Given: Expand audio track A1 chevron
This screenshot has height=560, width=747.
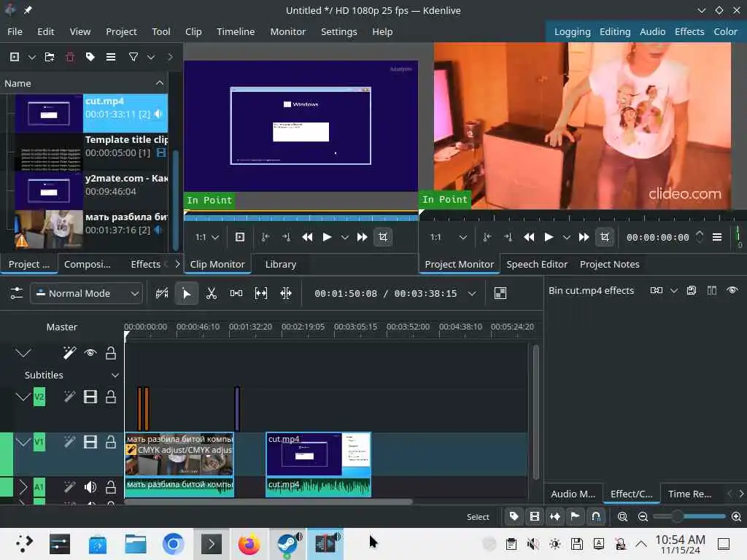Looking at the screenshot, I should tap(23, 486).
